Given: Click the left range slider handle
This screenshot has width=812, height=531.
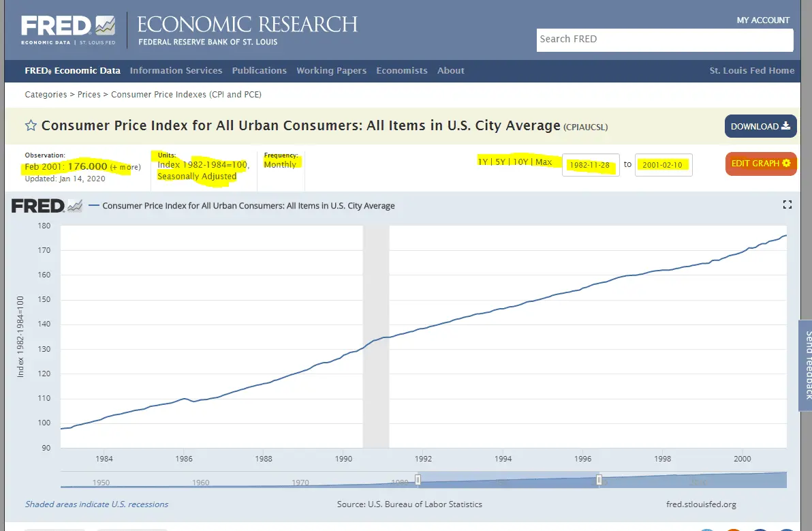Looking at the screenshot, I should [x=418, y=480].
